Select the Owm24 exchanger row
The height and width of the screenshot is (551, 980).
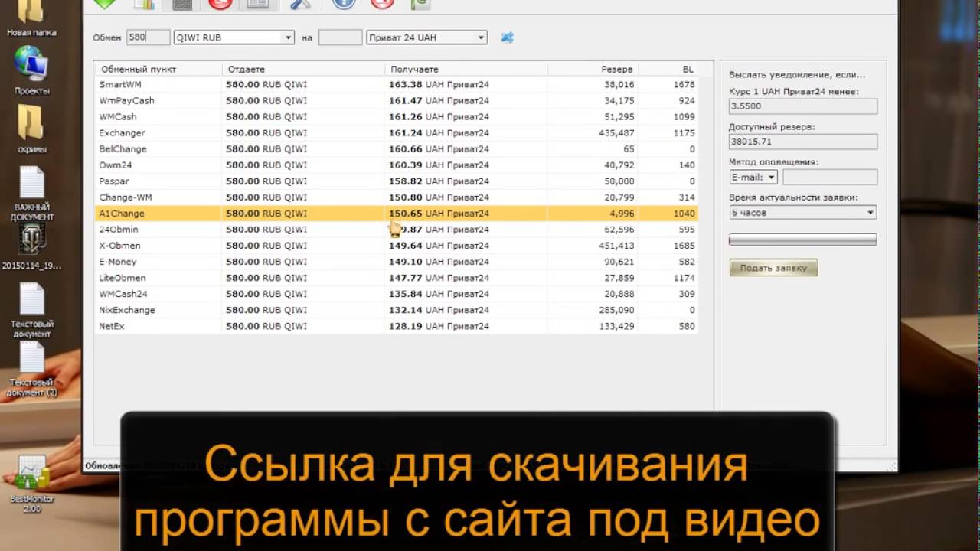coord(396,165)
